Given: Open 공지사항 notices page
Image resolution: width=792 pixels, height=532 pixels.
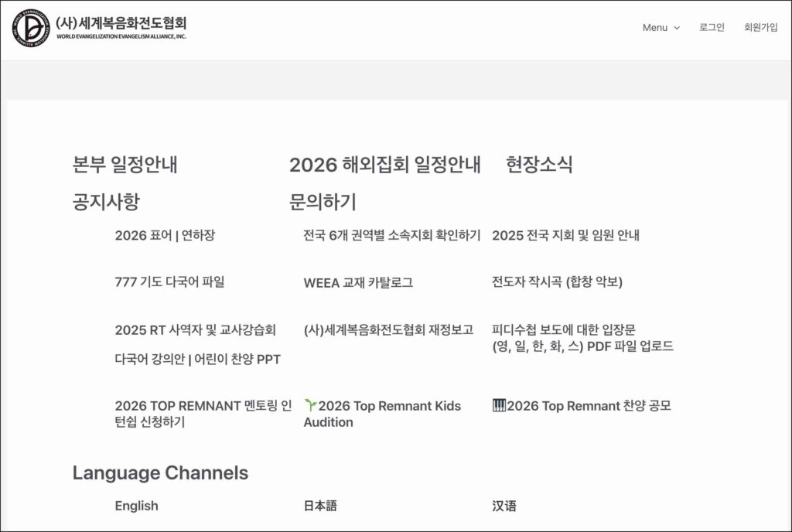Looking at the screenshot, I should click(106, 203).
